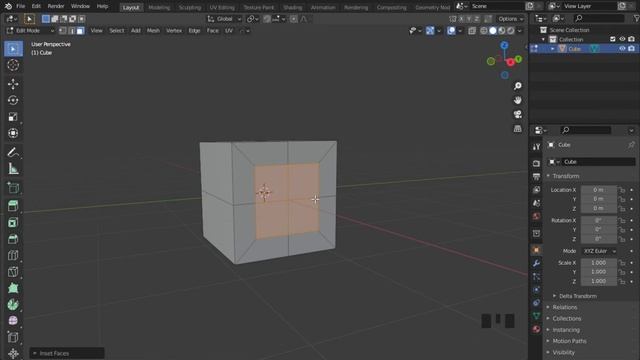
Task: Toggle Cube visibility eye in outliner
Action: click(x=622, y=49)
